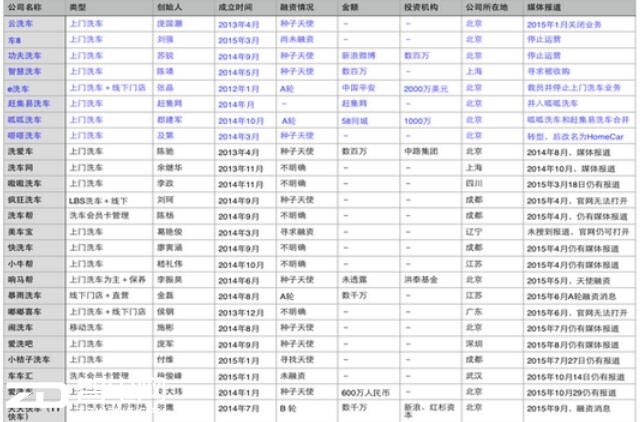Click the financing status 尚未融资

tap(297, 39)
